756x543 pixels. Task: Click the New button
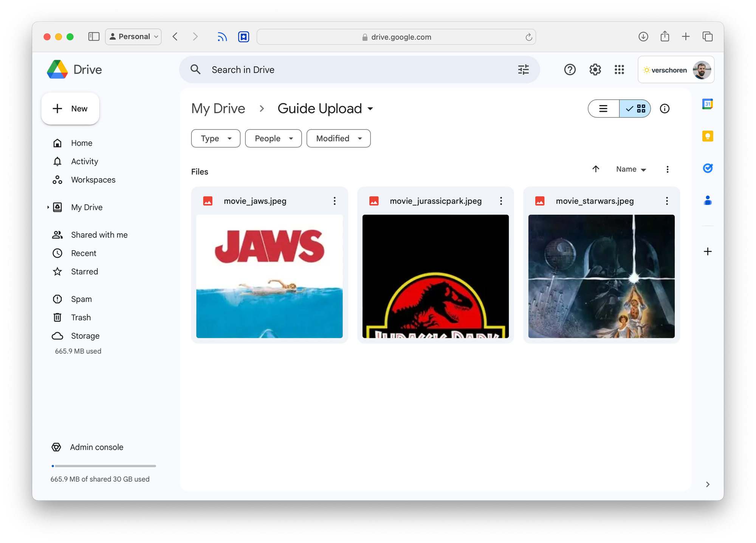click(70, 109)
